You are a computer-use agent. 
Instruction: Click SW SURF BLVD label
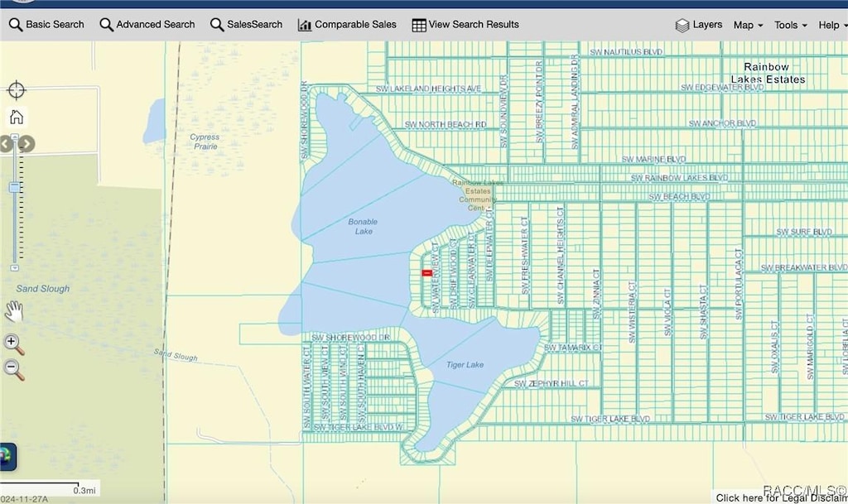point(803,232)
